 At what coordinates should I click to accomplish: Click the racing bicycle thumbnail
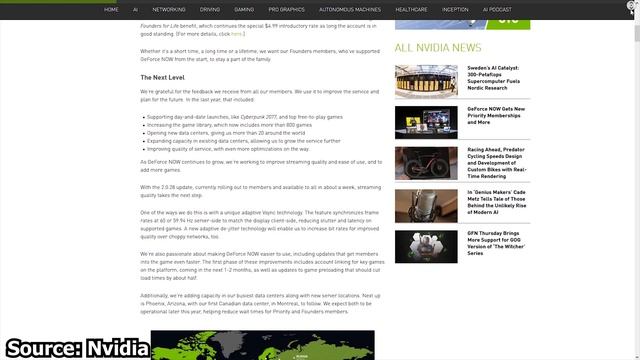[x=426, y=163]
